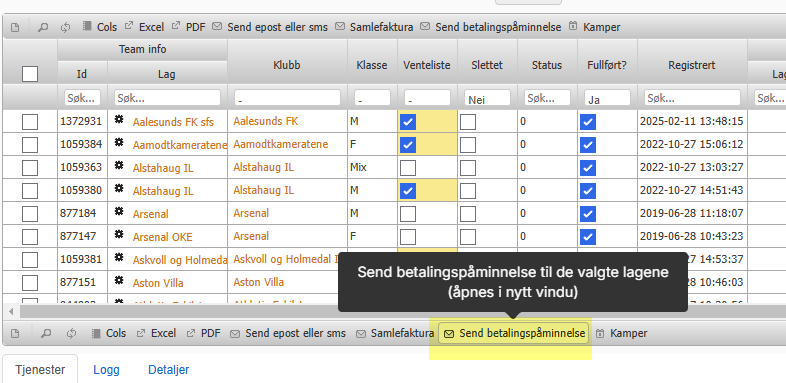This screenshot has width=786, height=383.
Task: Switch to the Detaljer tab
Action: (168, 370)
